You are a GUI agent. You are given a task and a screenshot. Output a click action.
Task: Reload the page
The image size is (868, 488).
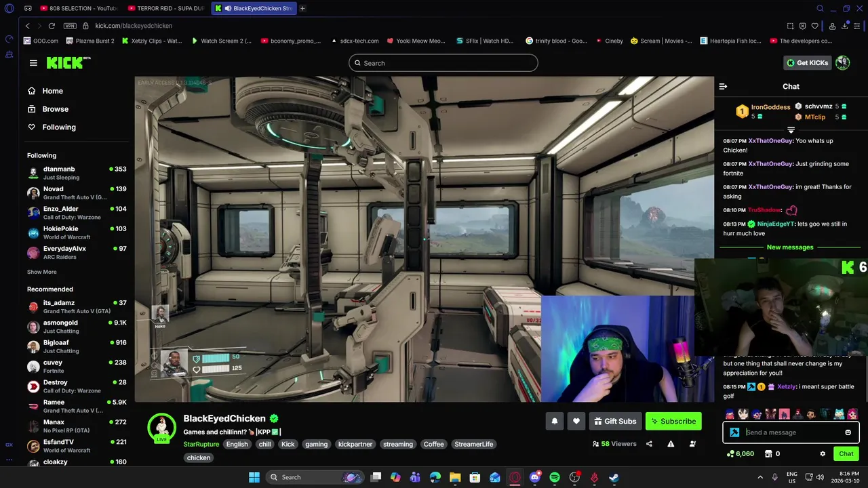pos(52,26)
